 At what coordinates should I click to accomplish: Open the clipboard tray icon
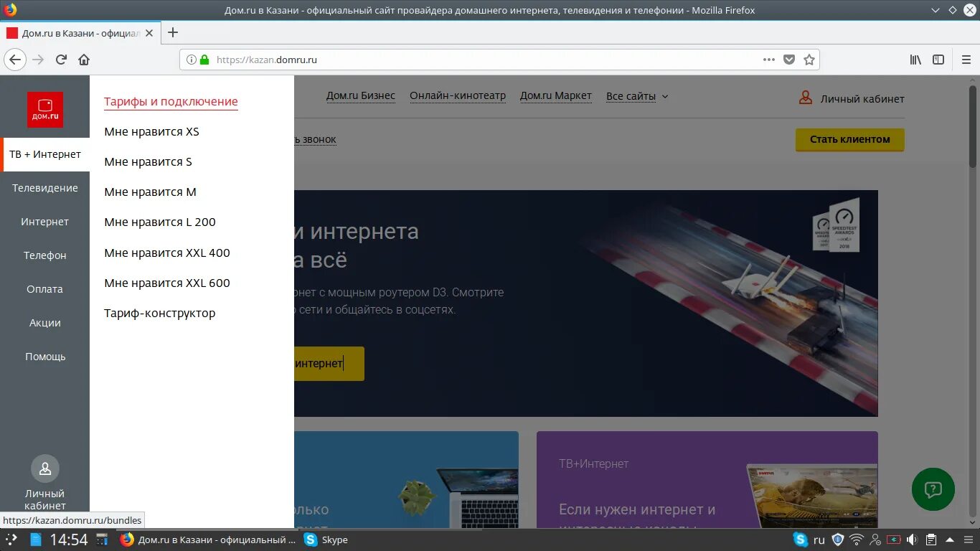(x=930, y=540)
